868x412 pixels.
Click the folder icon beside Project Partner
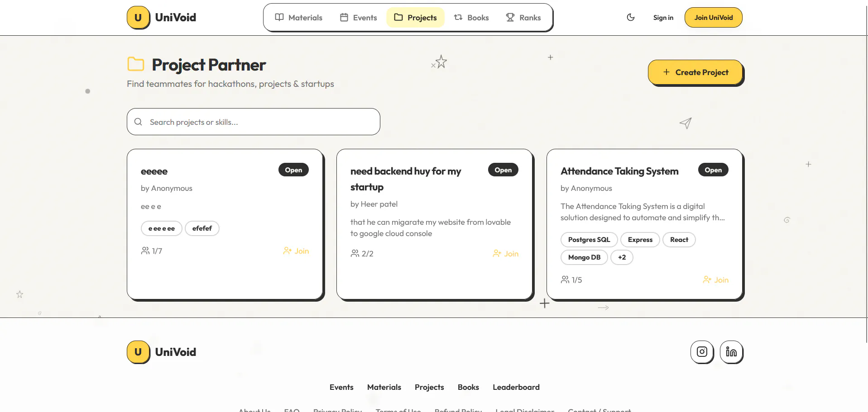(136, 64)
